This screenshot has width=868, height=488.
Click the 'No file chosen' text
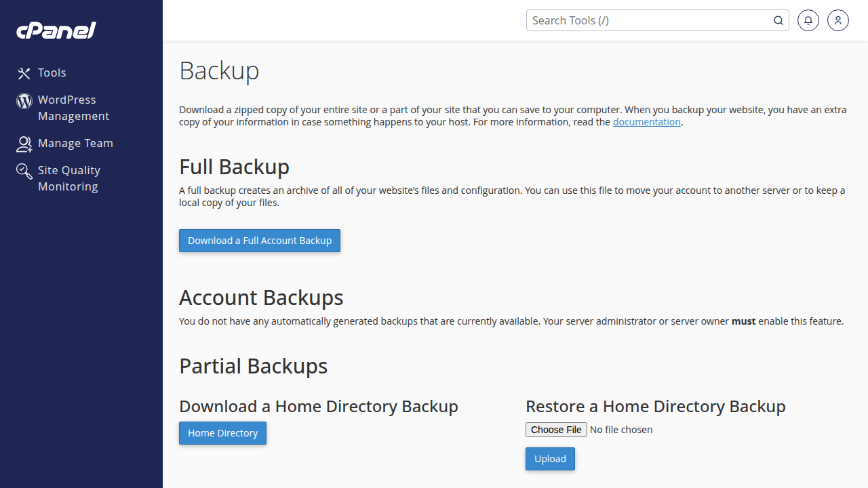tap(621, 430)
